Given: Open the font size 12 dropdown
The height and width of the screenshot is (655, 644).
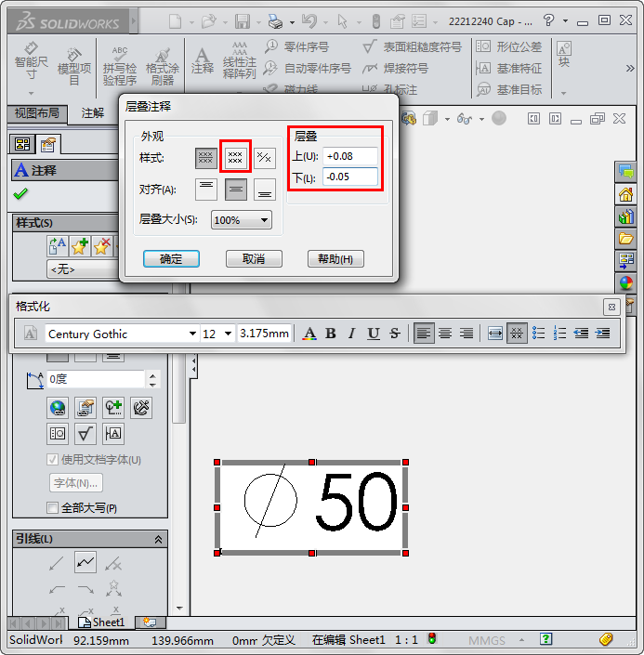Looking at the screenshot, I should click(228, 334).
